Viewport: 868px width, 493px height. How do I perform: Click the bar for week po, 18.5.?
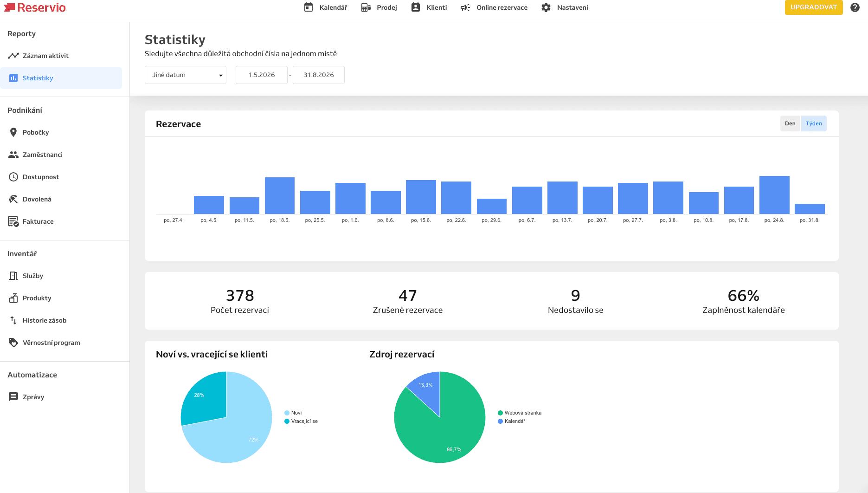tap(280, 195)
